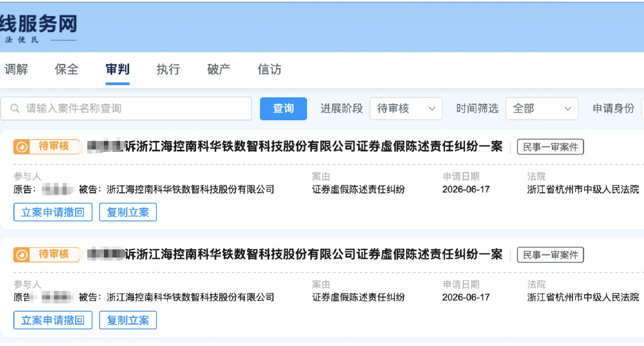Switch to the 保全 tab
This screenshot has height=346, width=644.
(x=67, y=69)
